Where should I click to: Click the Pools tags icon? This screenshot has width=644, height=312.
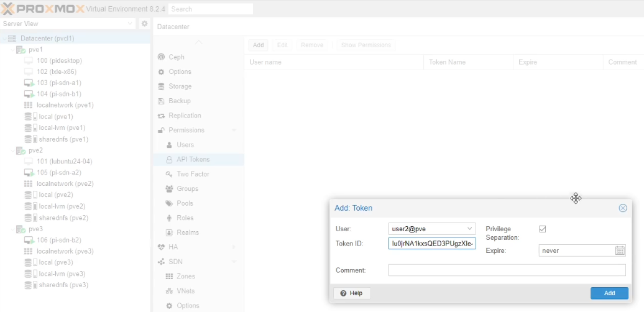[x=169, y=203]
